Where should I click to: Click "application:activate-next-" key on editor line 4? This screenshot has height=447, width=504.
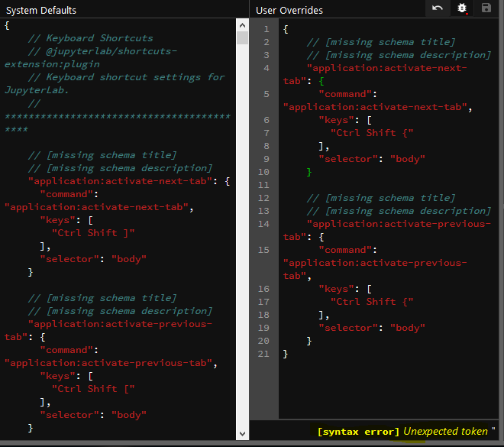pos(387,68)
